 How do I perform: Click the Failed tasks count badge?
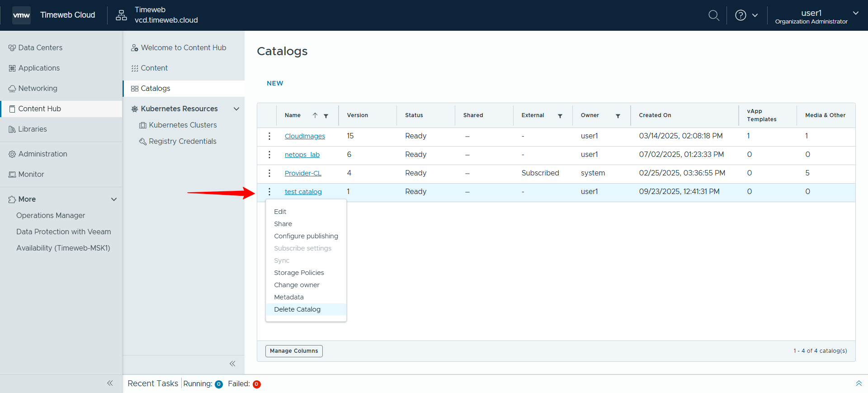[256, 384]
